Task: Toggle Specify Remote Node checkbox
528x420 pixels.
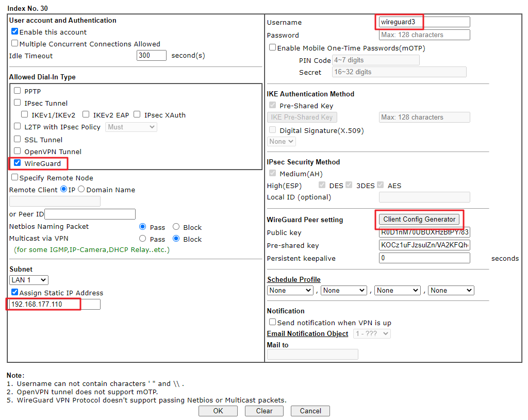Action: point(14,178)
